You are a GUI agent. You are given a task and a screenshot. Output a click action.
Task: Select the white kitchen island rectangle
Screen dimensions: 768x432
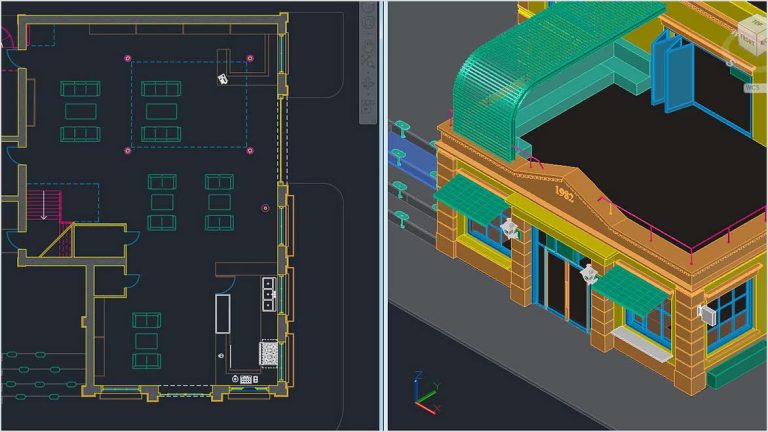coord(223,314)
